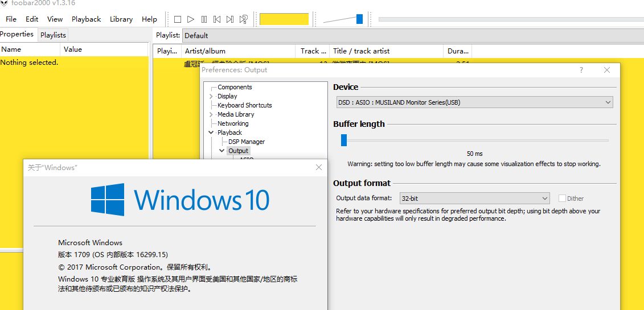
Task: Select DSP Manager in preferences tree
Action: click(x=247, y=142)
